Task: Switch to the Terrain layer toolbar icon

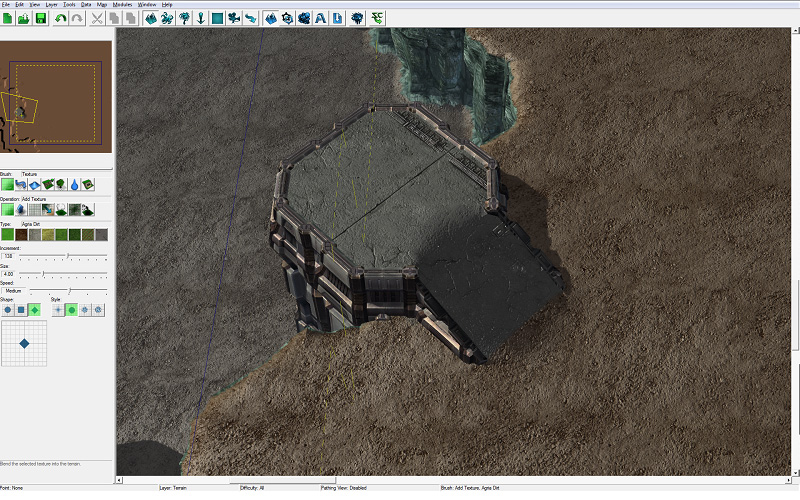Action: [x=151, y=19]
